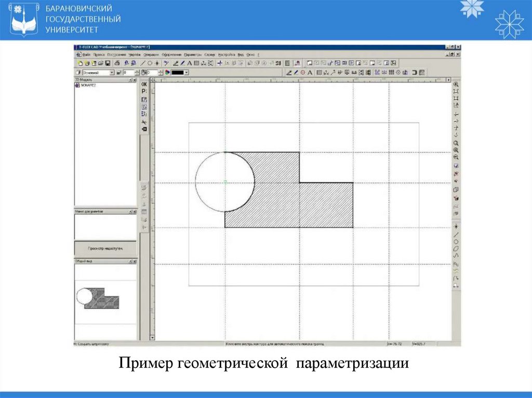
Task: Click the pan-right arrow in right toolbar
Action: click(456, 121)
